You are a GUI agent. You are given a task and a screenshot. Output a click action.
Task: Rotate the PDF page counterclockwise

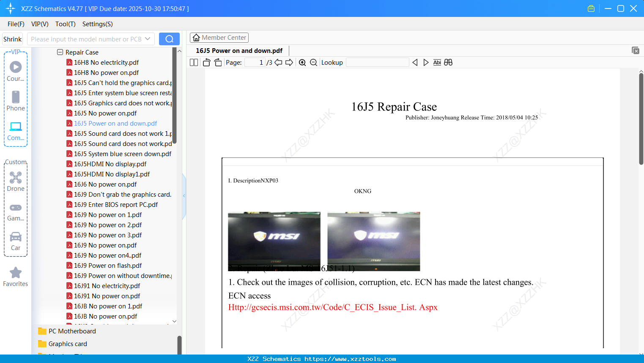pyautogui.click(x=206, y=63)
